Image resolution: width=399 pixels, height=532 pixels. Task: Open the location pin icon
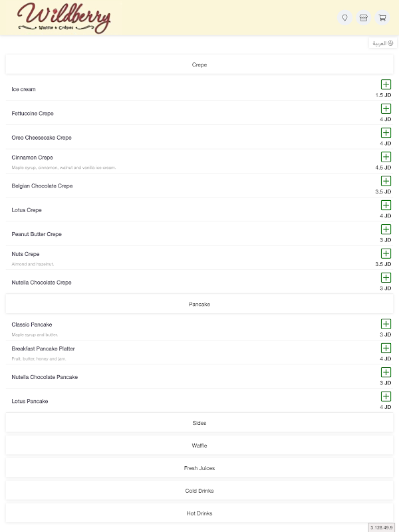(344, 18)
